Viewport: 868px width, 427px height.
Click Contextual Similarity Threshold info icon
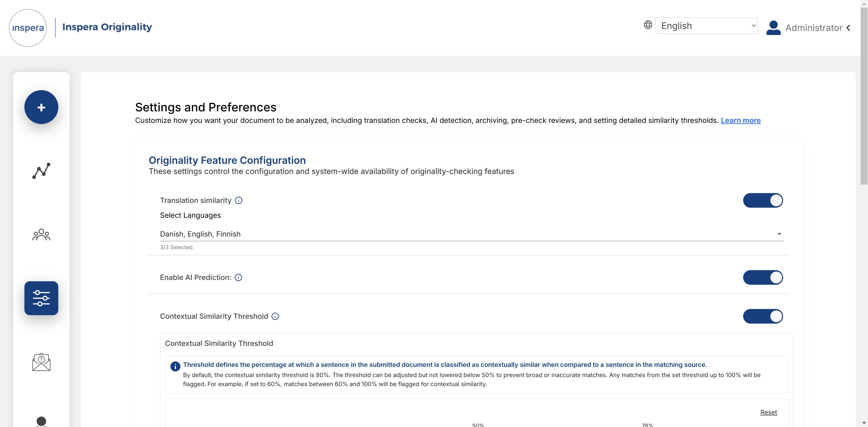(x=275, y=316)
